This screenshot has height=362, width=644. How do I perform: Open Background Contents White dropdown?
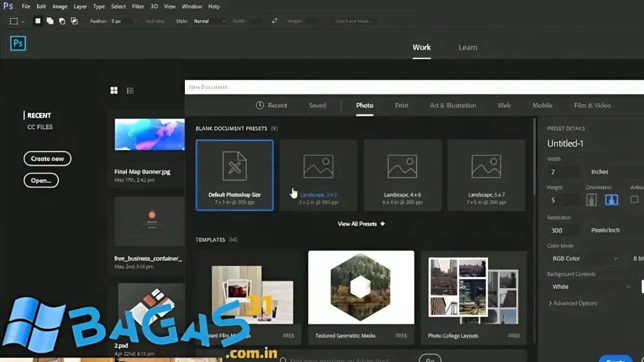[591, 287]
